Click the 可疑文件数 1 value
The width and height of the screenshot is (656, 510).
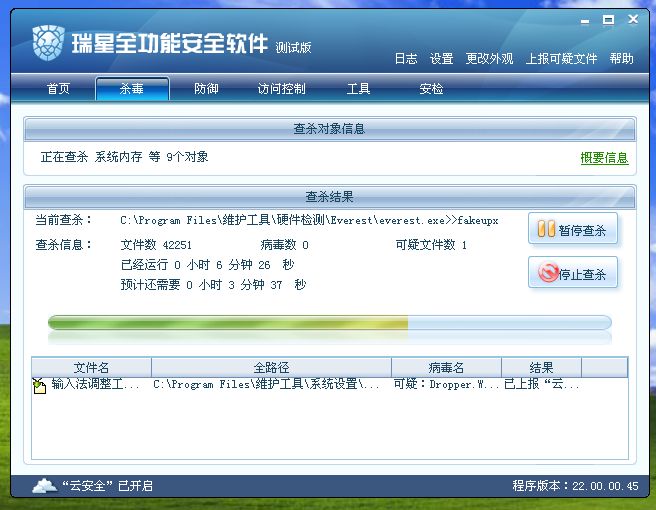coord(431,245)
